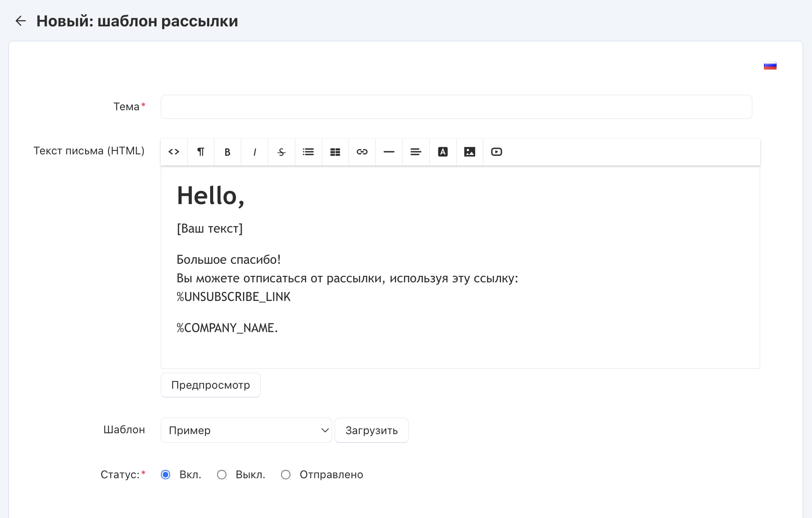Open the text color picker

pyautogui.click(x=443, y=152)
